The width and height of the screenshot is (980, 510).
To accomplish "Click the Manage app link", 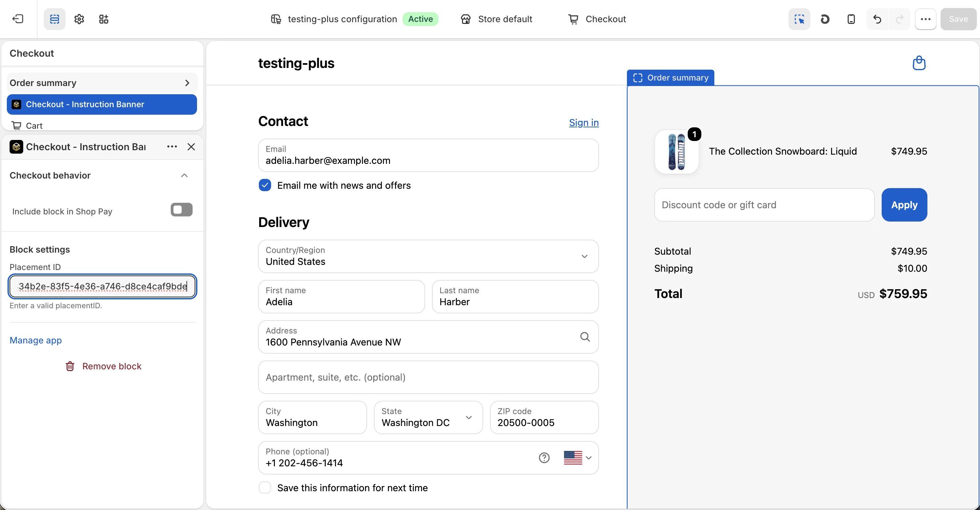I will pyautogui.click(x=36, y=340).
